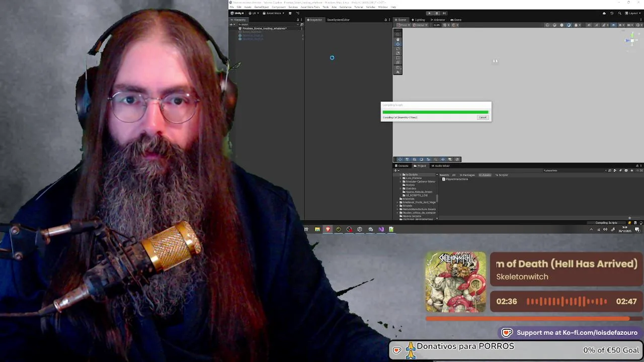
Task: Open the scene row's kebab menu in Hierarchy
Action: 301,28
